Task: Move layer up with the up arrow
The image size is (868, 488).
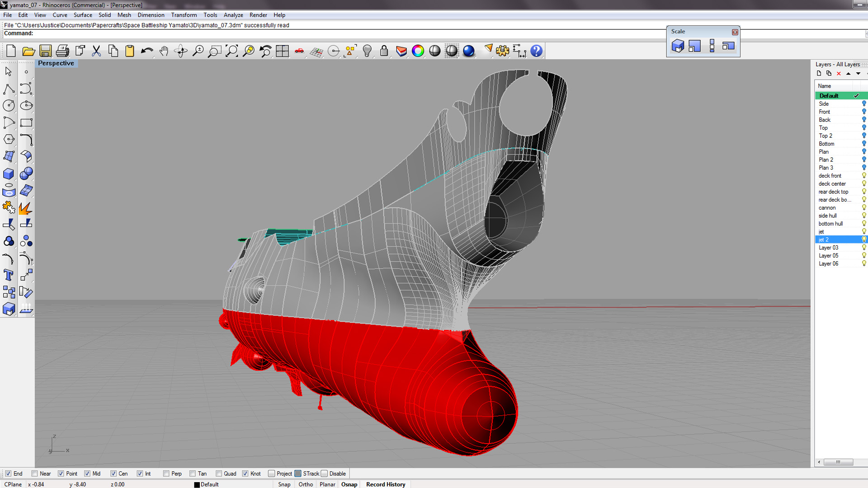Action: (849, 74)
